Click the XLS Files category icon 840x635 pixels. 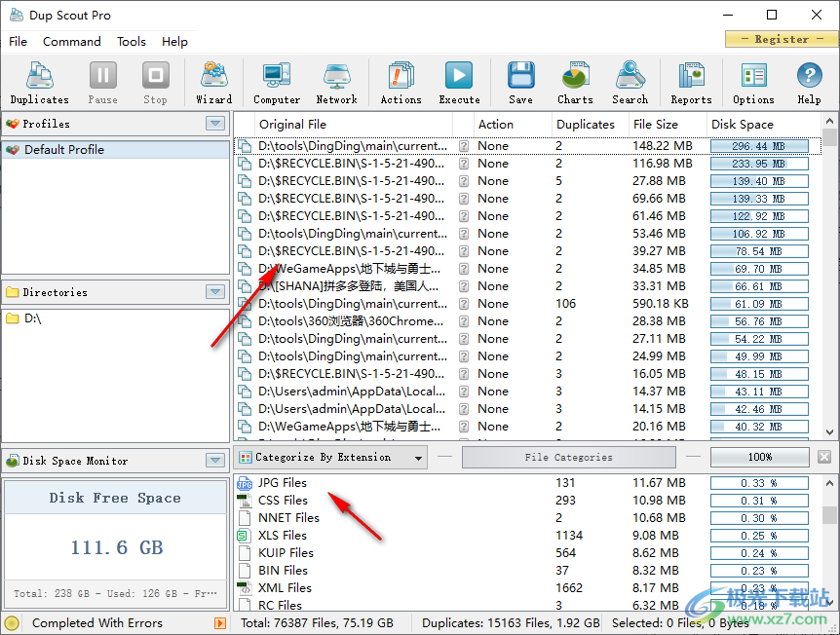(x=245, y=536)
